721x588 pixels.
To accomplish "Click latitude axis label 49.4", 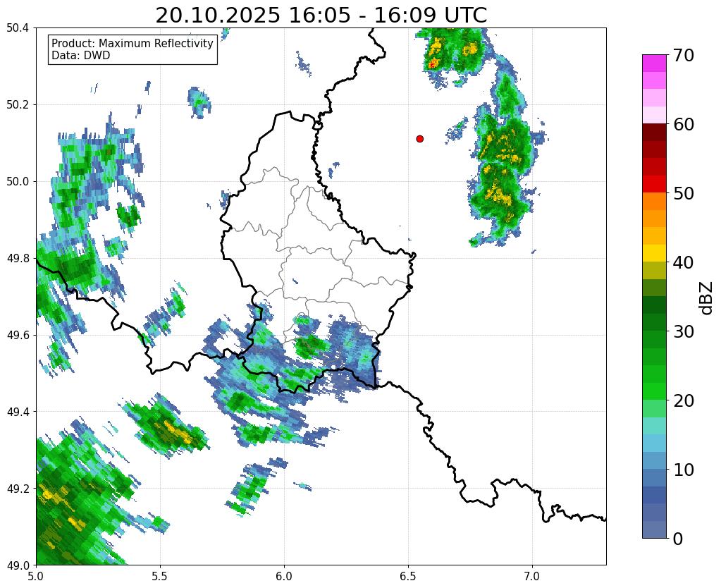I will click(18, 412).
